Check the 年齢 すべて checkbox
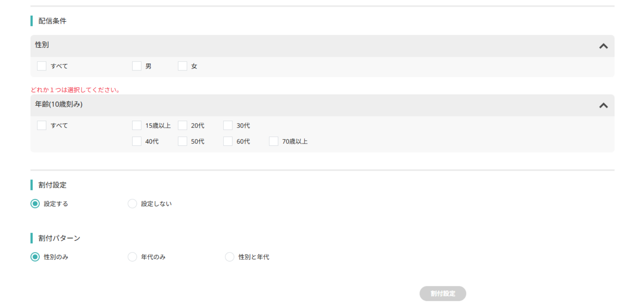The height and width of the screenshot is (306, 644). (42, 126)
